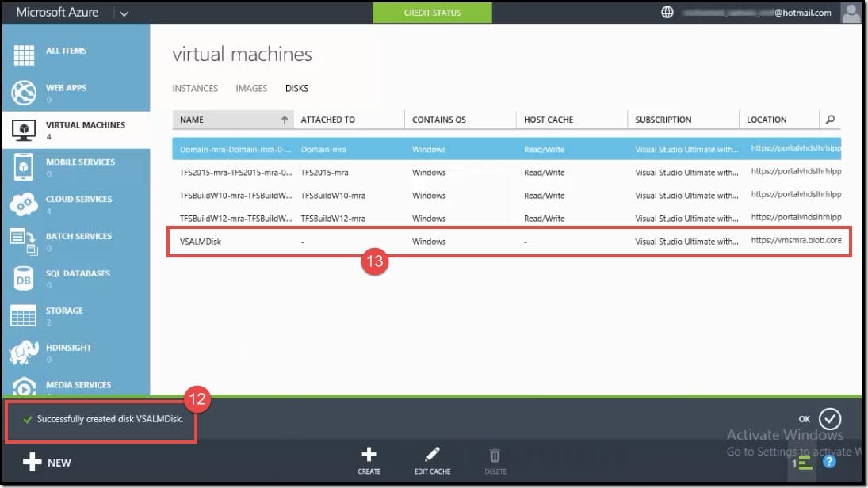This screenshot has width=868, height=488.
Task: Expand the Microsoft Azure dropdown chevron
Action: tap(123, 13)
